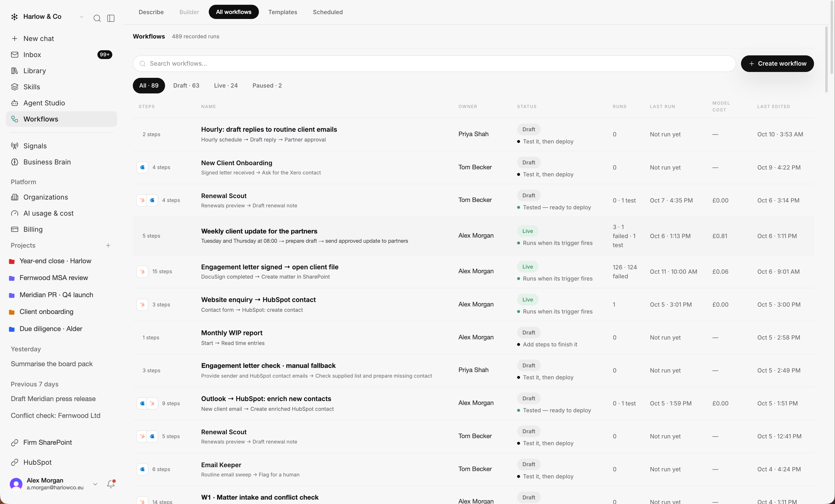
Task: Click Outlook icon in New Client Onboarding row
Action: (142, 167)
